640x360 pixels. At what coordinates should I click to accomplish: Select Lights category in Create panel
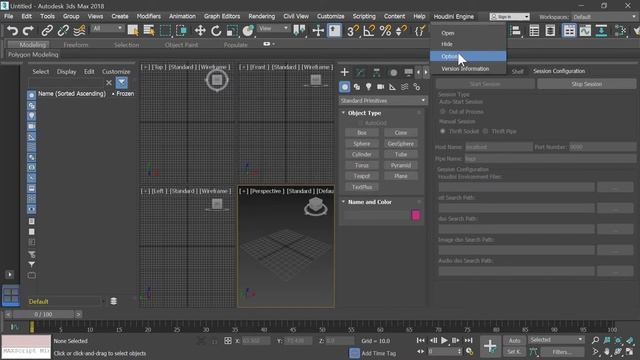[369, 87]
